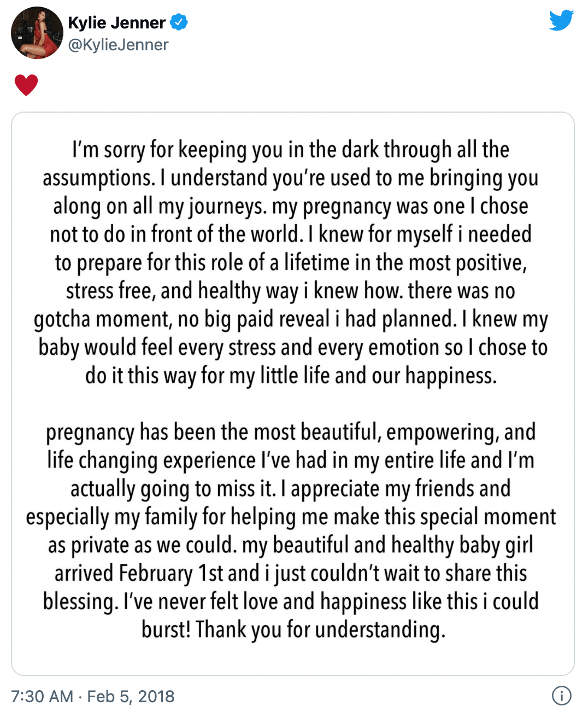Screen dimensions: 588x712
Task: Click the blue verified checkmark badge
Action: tap(179, 22)
